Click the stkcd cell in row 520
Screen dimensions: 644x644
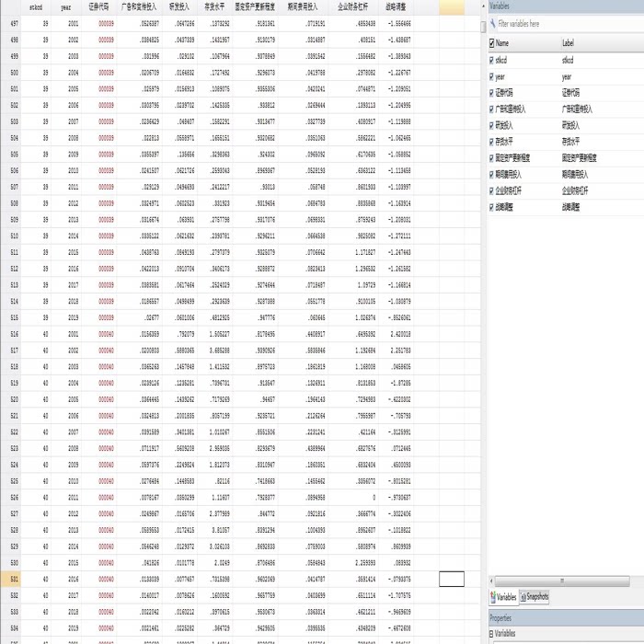pyautogui.click(x=36, y=399)
